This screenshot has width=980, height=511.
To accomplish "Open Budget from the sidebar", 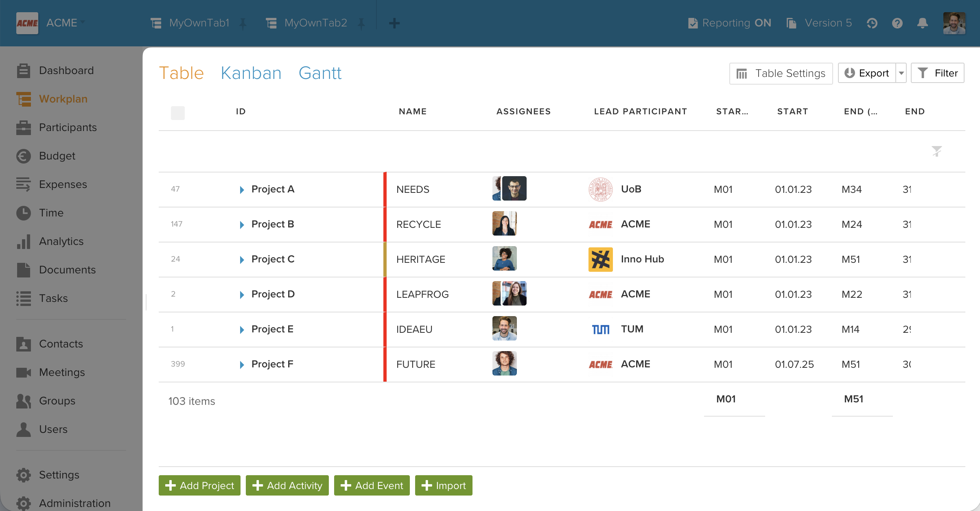I will tap(57, 156).
